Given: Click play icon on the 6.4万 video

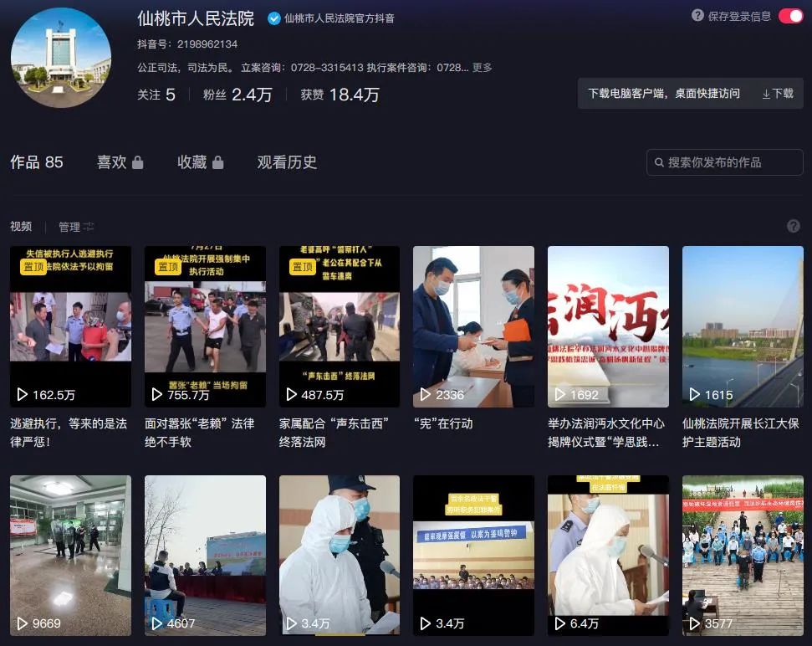Looking at the screenshot, I should pos(559,623).
